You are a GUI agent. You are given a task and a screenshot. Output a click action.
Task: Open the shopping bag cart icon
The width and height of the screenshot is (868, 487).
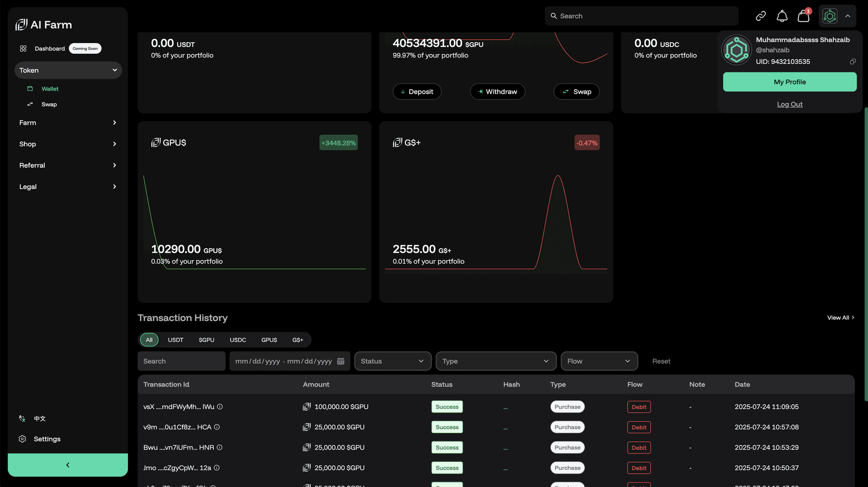tap(803, 16)
